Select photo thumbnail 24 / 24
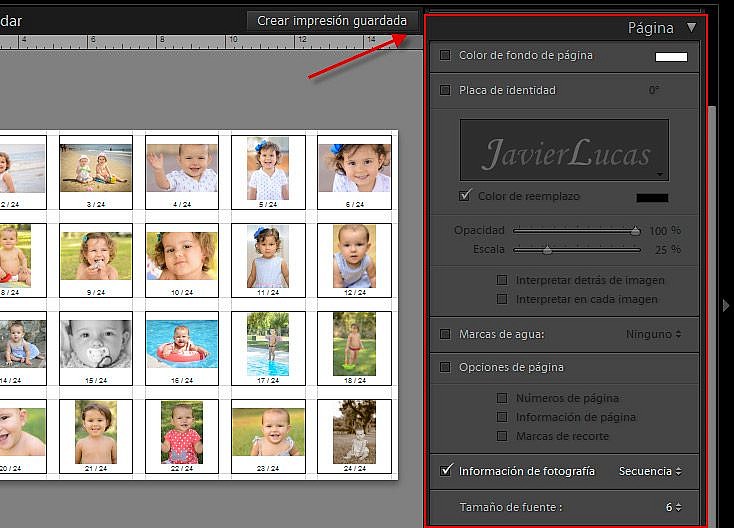734x528 pixels. [x=354, y=436]
